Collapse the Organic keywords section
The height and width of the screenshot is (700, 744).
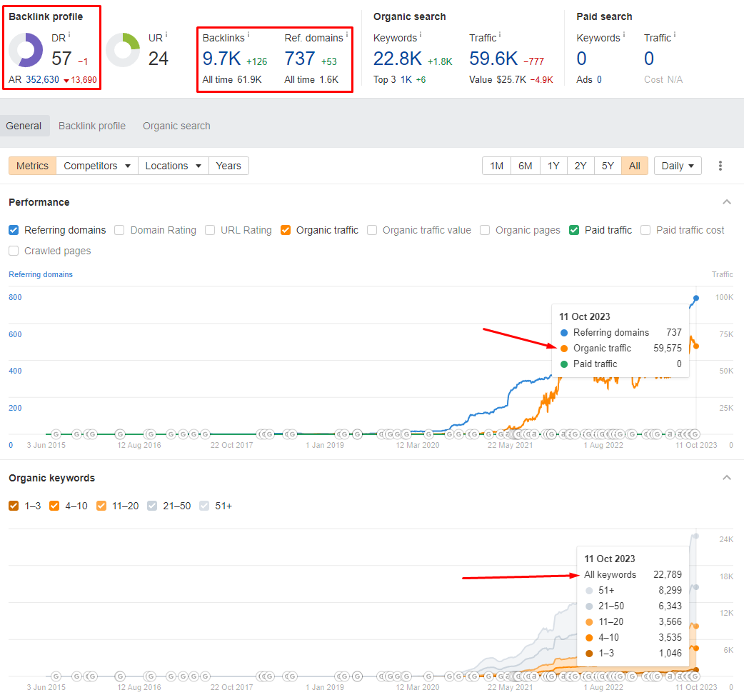click(726, 477)
